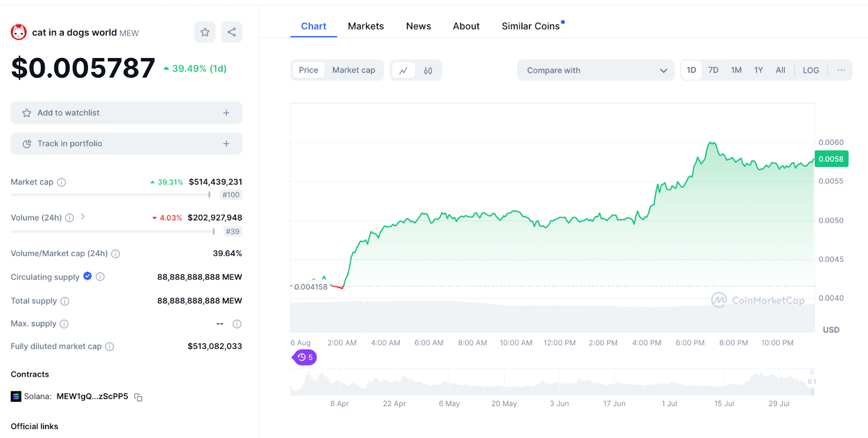This screenshot has height=438, width=868.
Task: Click the green 0.0058 current price label
Action: 831,159
